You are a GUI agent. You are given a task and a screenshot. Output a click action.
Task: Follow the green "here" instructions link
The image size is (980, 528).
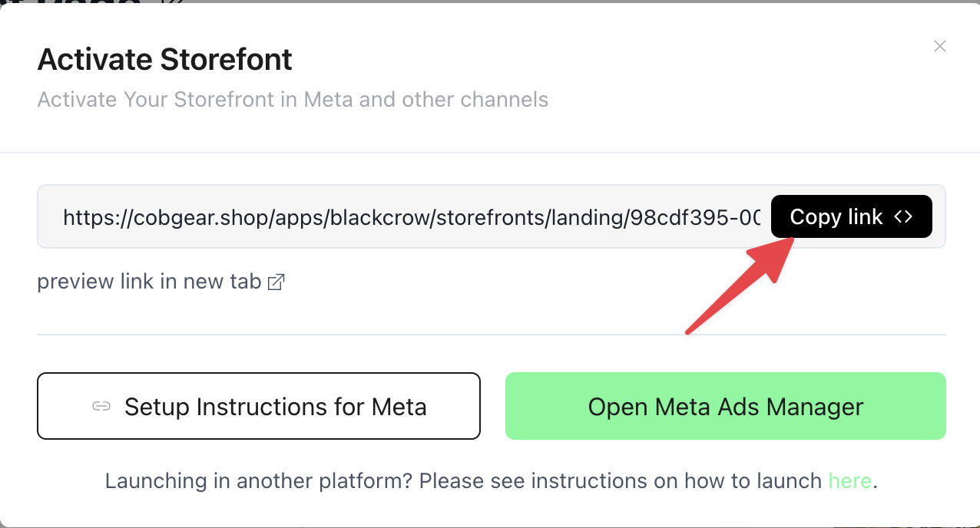[849, 481]
